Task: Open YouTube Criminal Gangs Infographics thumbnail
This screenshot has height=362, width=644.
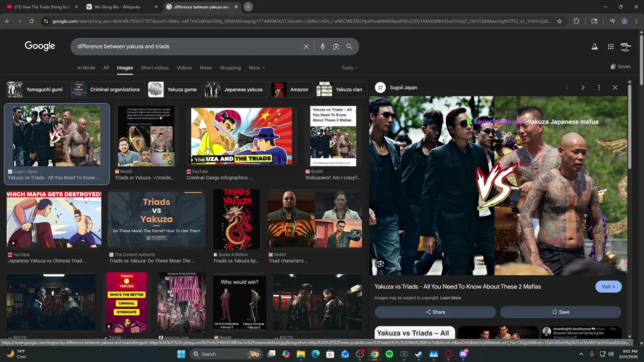Action: point(241,136)
